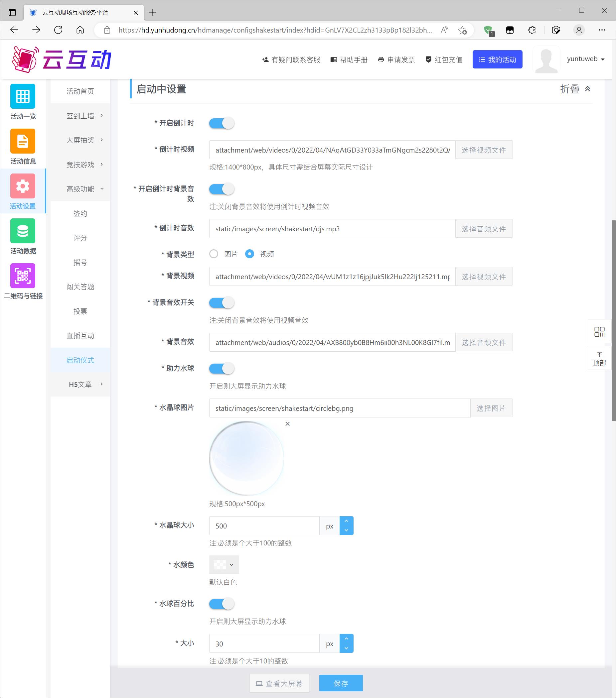Jump to top with 顶部 icon
The height and width of the screenshot is (698, 616).
(x=599, y=359)
